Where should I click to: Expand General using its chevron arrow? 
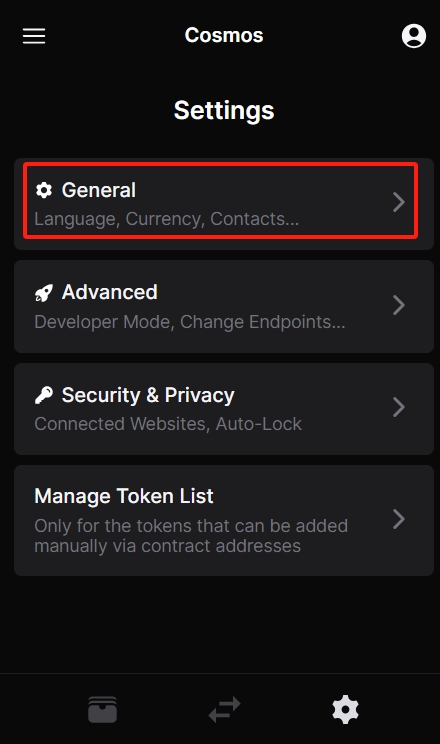coord(399,202)
